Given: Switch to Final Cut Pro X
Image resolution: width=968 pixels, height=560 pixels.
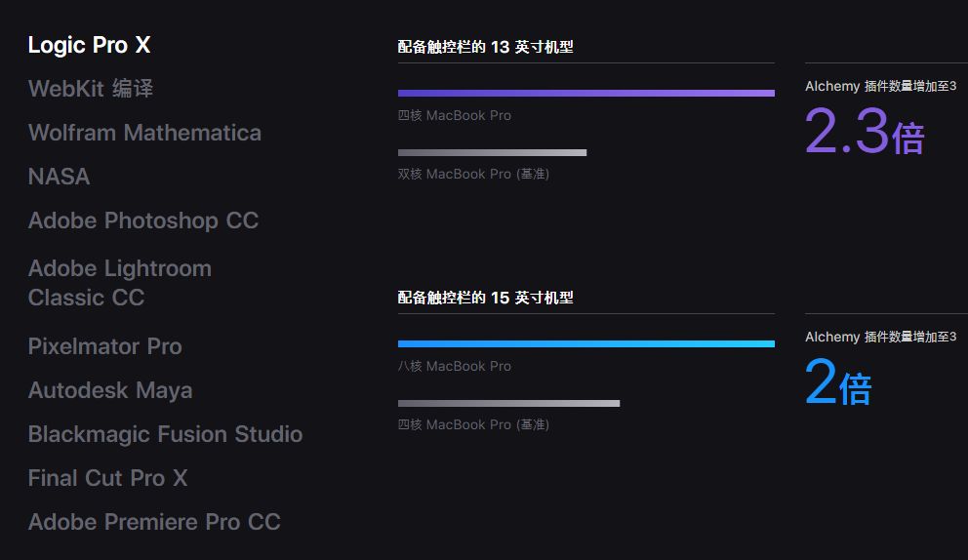Looking at the screenshot, I should click(107, 478).
